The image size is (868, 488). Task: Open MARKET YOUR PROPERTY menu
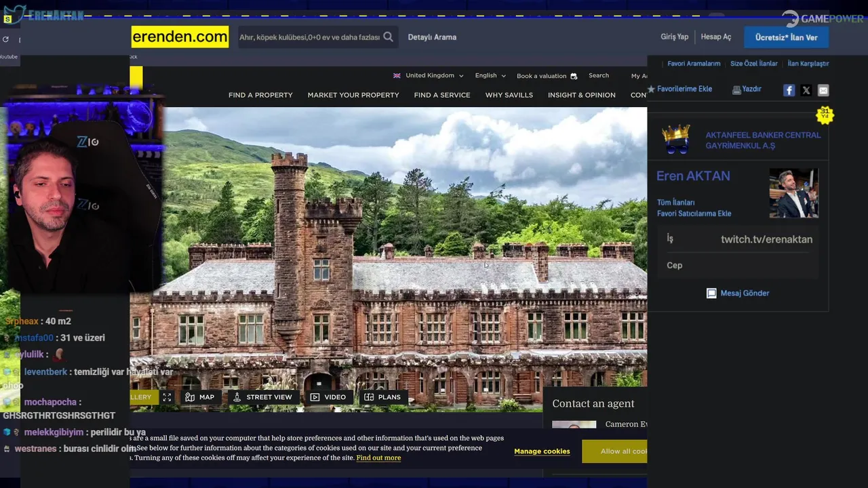click(353, 95)
